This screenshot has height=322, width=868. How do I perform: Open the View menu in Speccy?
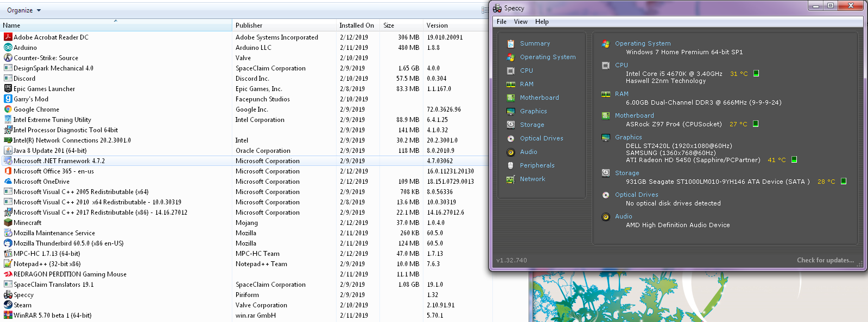[521, 22]
